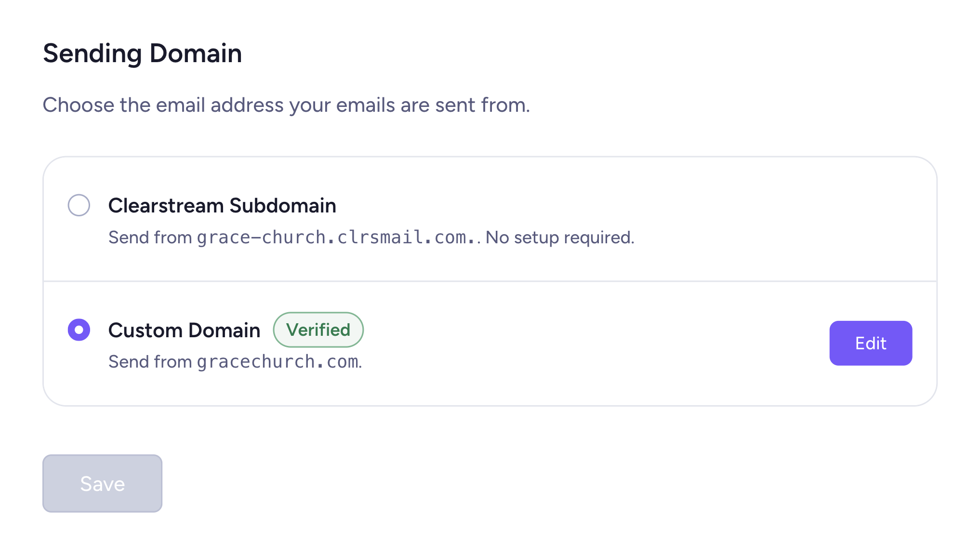Image resolution: width=980 pixels, height=555 pixels.
Task: Click the Custom Domain label text
Action: tap(184, 330)
